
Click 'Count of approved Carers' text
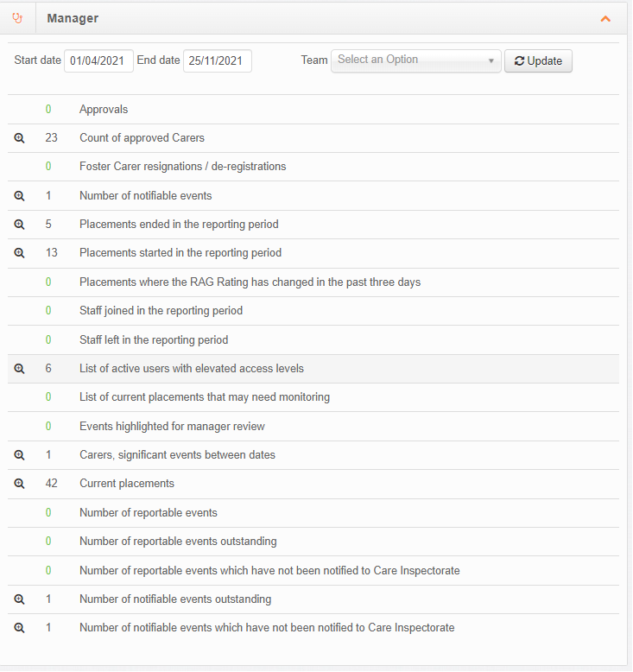pos(142,138)
